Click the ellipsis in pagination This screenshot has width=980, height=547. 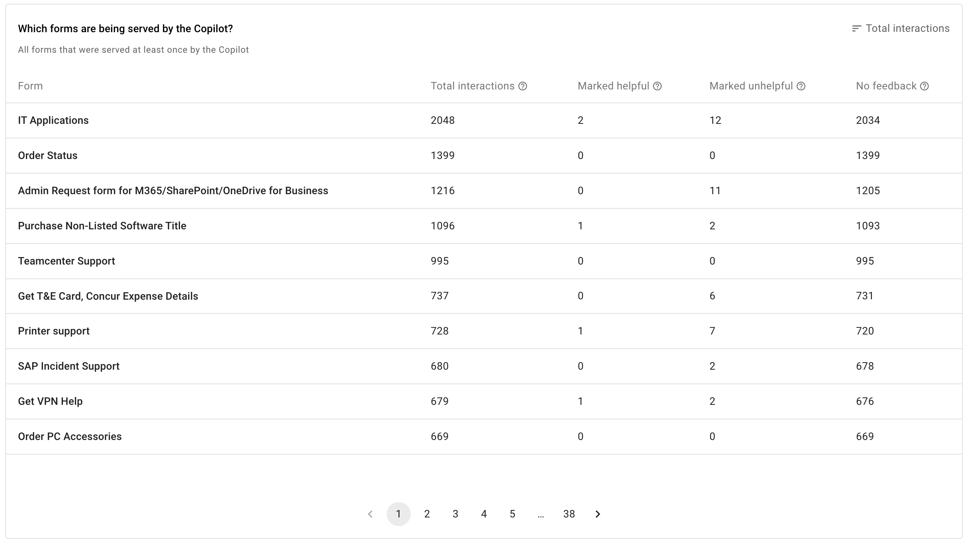click(x=540, y=514)
